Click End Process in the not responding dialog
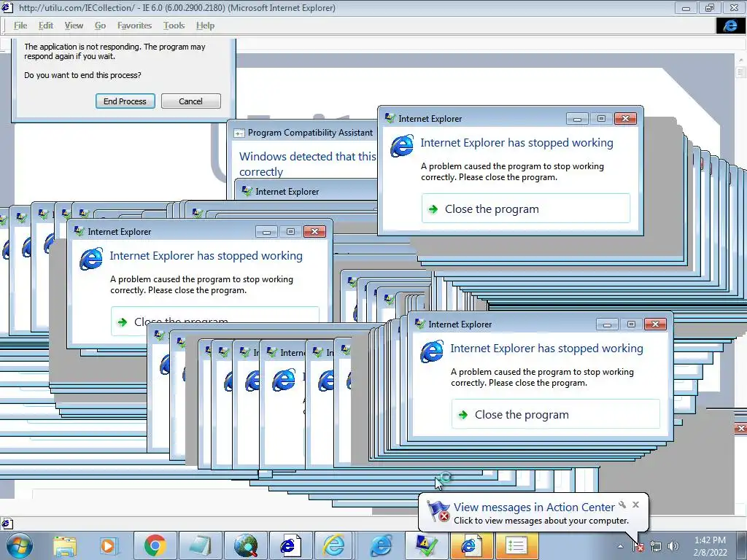 coord(125,101)
